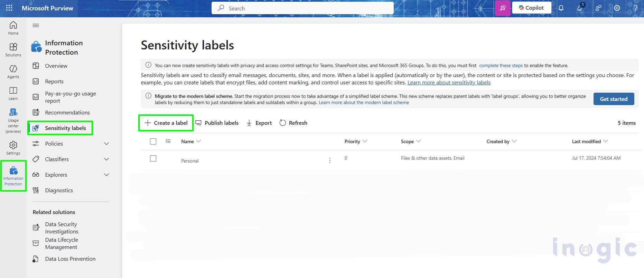Open the help question mark icon
Viewport: 644px width, 278px height.
click(635, 8)
